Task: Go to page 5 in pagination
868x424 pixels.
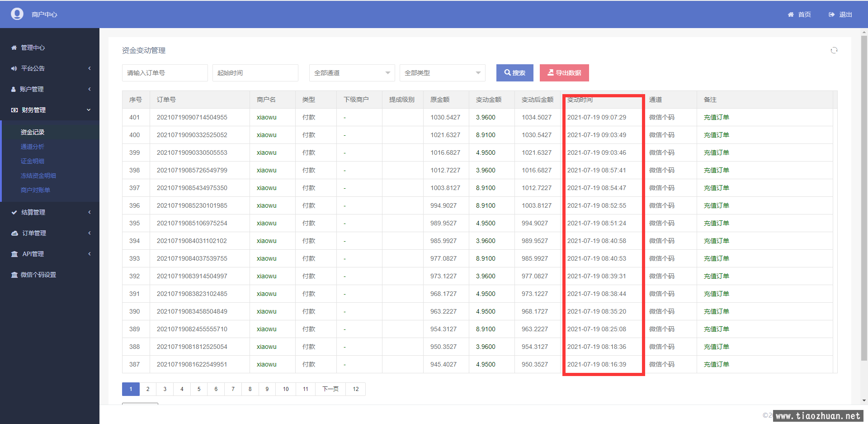Action: (x=199, y=389)
